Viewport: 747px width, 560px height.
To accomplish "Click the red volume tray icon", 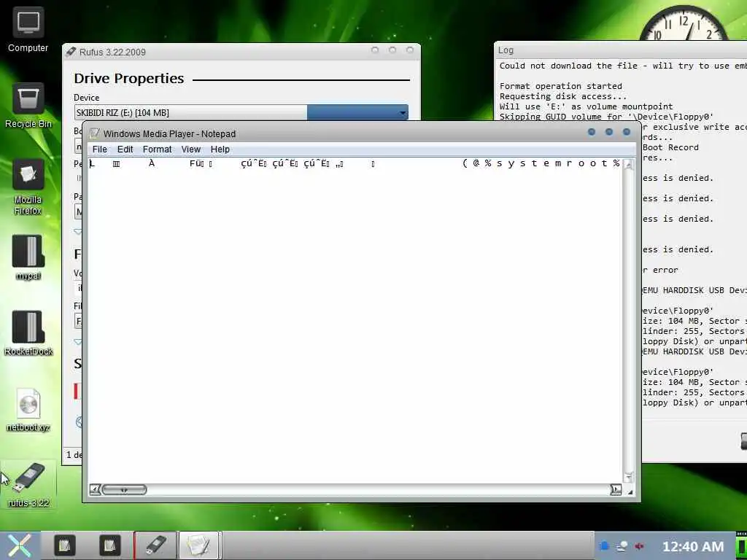I will pyautogui.click(x=639, y=546).
